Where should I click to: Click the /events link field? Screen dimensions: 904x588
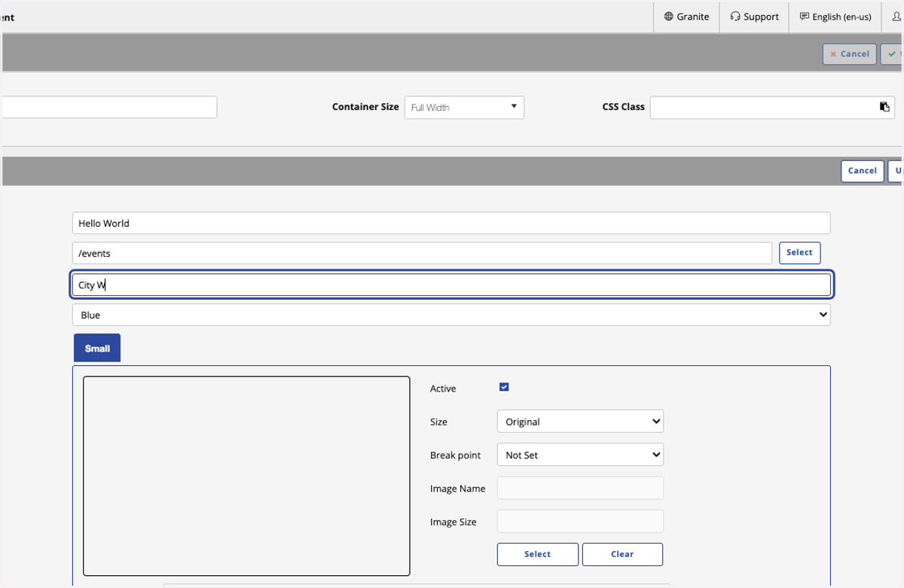pyautogui.click(x=422, y=253)
